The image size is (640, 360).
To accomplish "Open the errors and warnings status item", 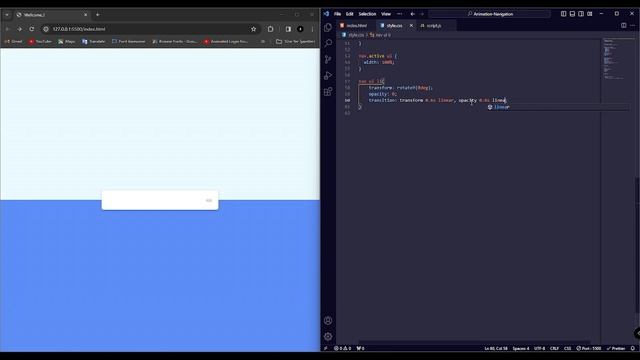I will [342, 348].
